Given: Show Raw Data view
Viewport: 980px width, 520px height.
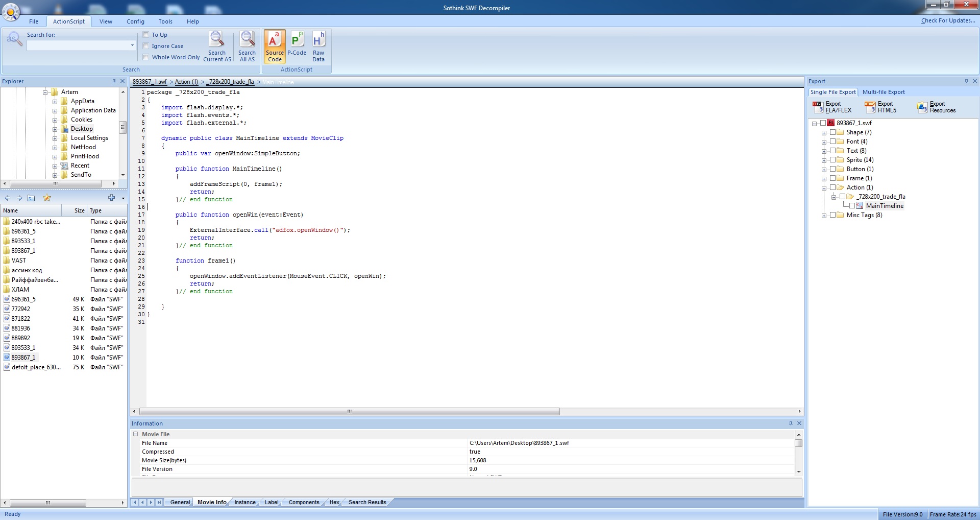Looking at the screenshot, I should click(318, 46).
